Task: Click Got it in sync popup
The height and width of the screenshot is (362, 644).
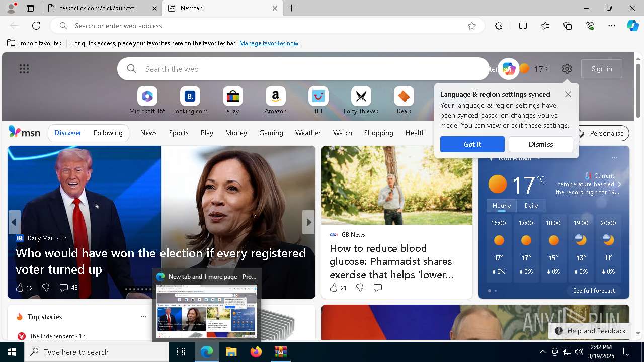Action: tap(472, 144)
